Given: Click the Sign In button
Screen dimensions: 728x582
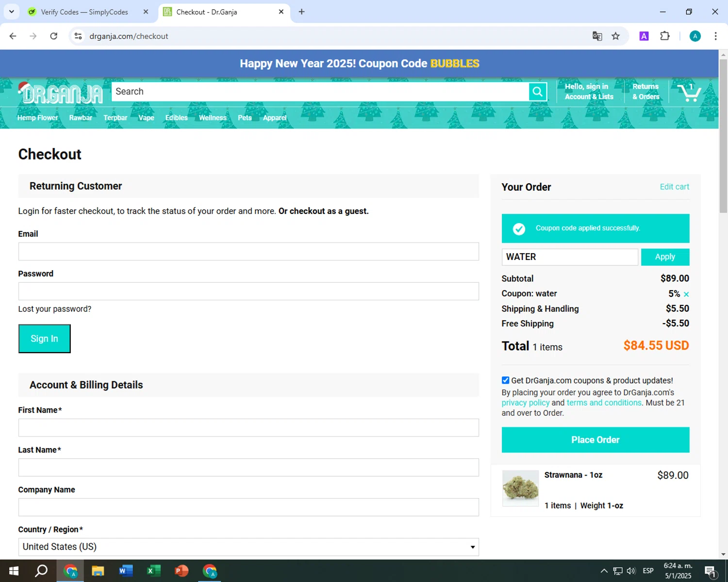Looking at the screenshot, I should pyautogui.click(x=45, y=339).
